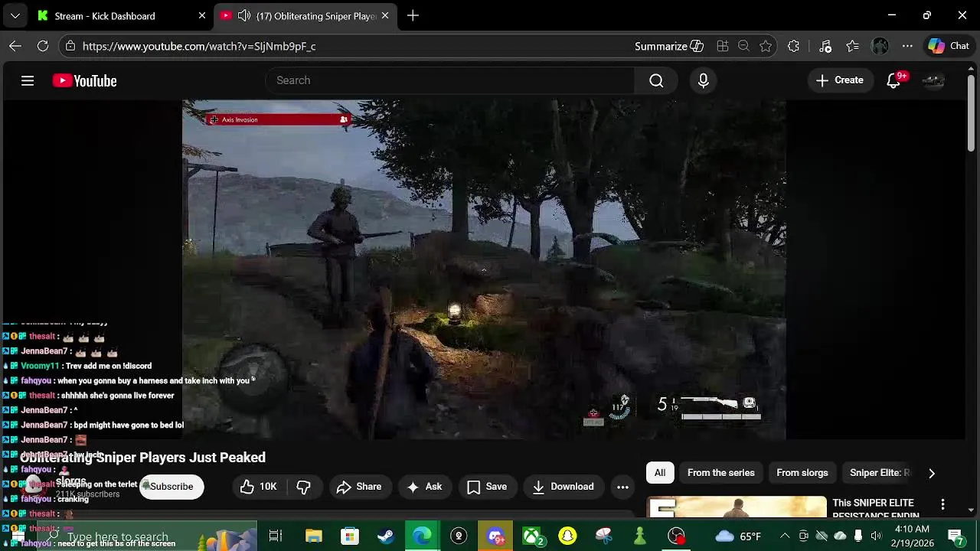Image resolution: width=980 pixels, height=551 pixels.
Task: Close the Stream - Kick Dashboard tab
Action: [x=202, y=15]
